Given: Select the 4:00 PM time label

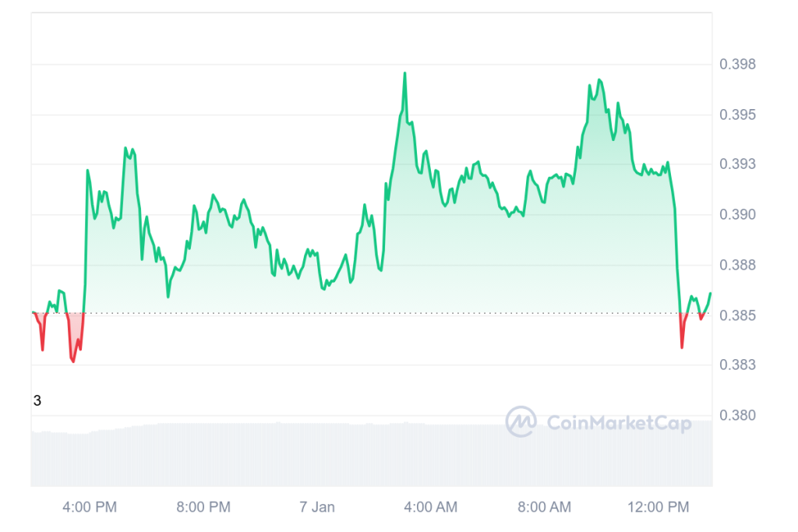Looking at the screenshot, I should click(x=90, y=507).
